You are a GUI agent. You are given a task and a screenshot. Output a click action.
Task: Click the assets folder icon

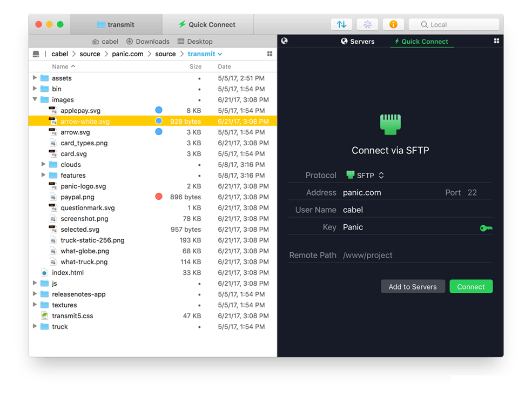tap(44, 78)
